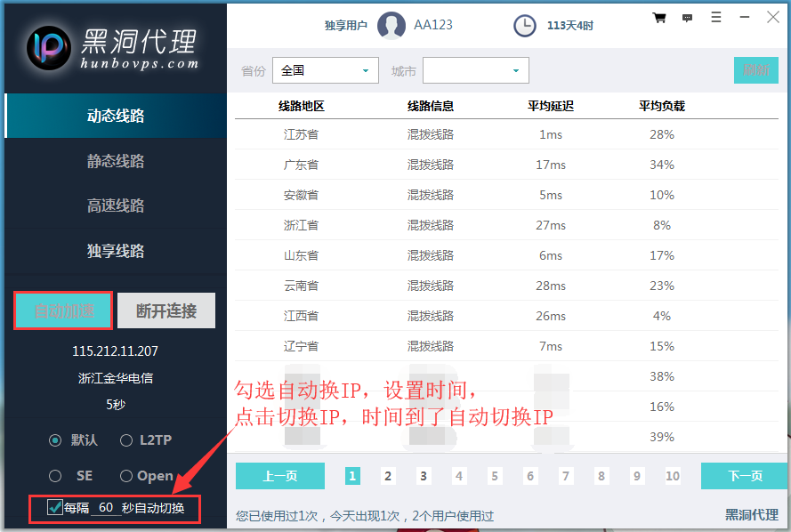Open the chat message icon
This screenshot has width=791, height=532.
687,18
